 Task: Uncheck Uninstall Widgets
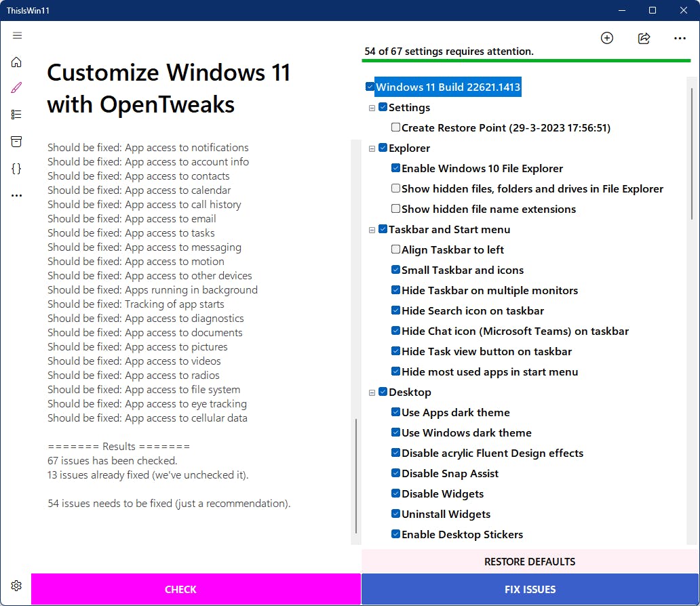[x=395, y=513]
